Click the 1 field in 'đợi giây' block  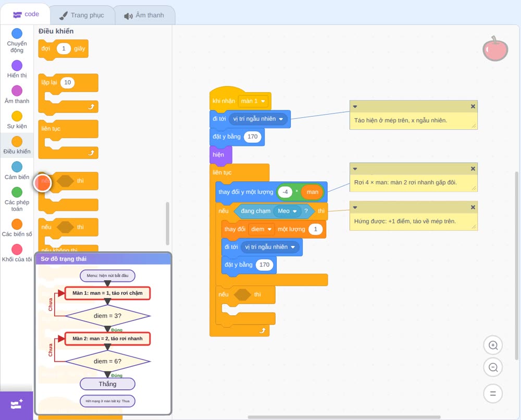click(x=64, y=48)
